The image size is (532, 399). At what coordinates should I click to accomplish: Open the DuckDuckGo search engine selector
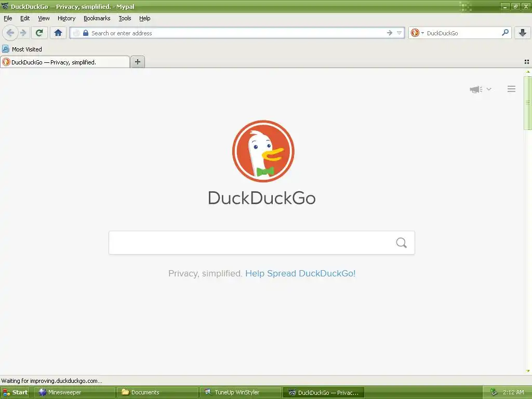tap(417, 33)
